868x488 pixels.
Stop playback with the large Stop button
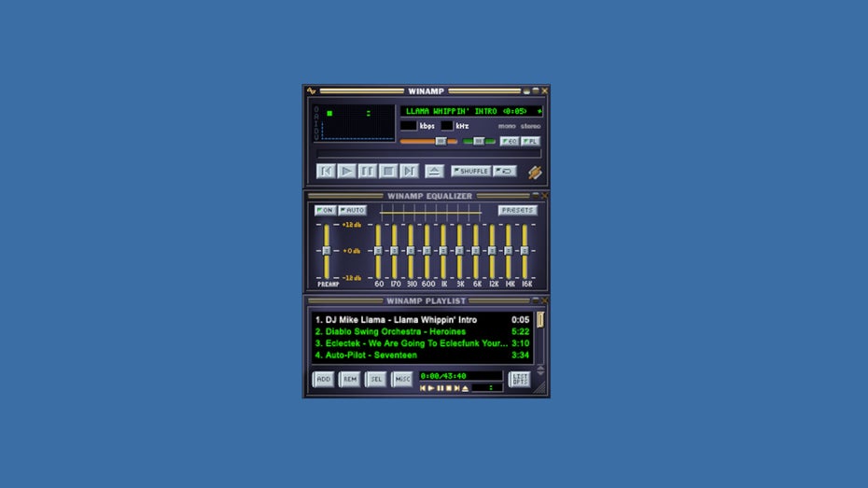coord(388,171)
